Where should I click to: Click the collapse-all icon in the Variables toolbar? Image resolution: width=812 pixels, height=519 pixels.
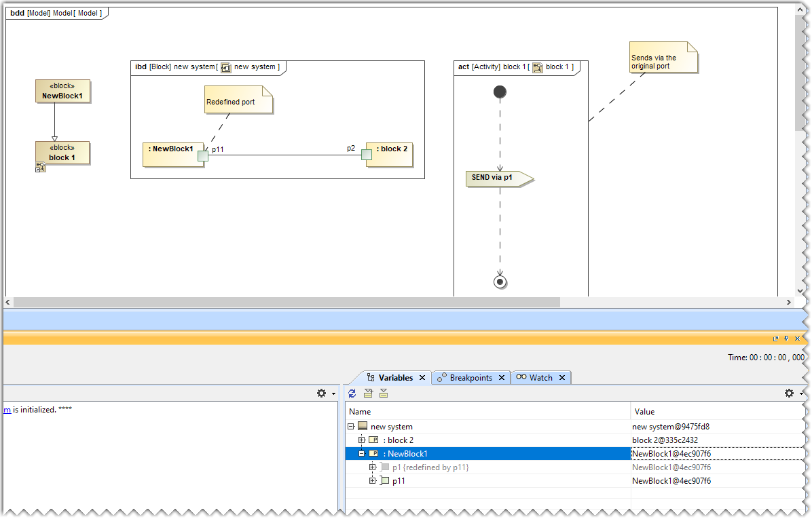[x=384, y=393]
